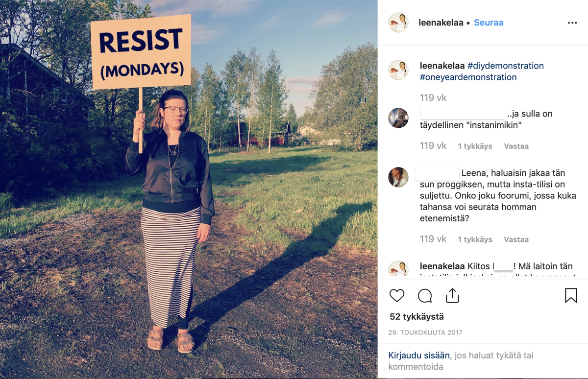Save the post with the bookmark icon
588x379 pixels.
(571, 295)
